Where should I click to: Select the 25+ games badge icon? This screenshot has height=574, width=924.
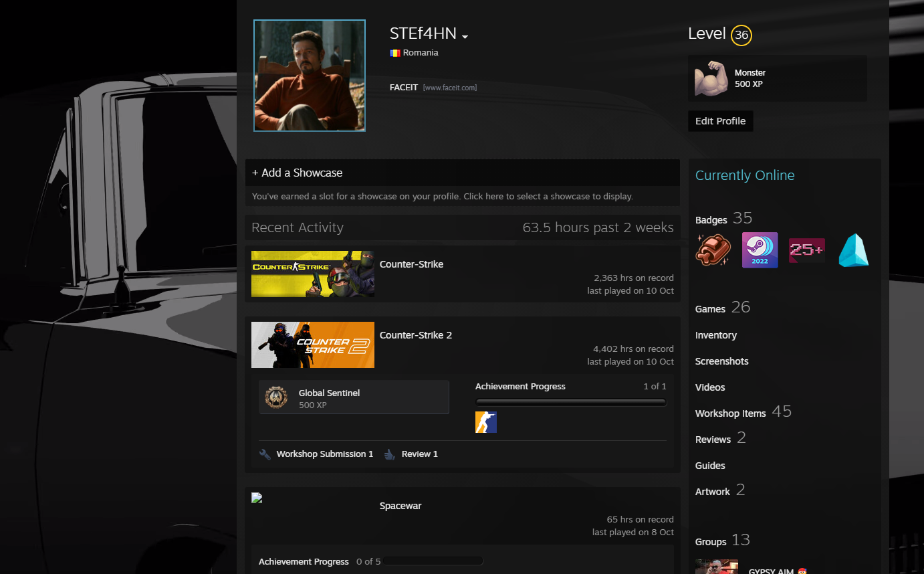pos(806,250)
